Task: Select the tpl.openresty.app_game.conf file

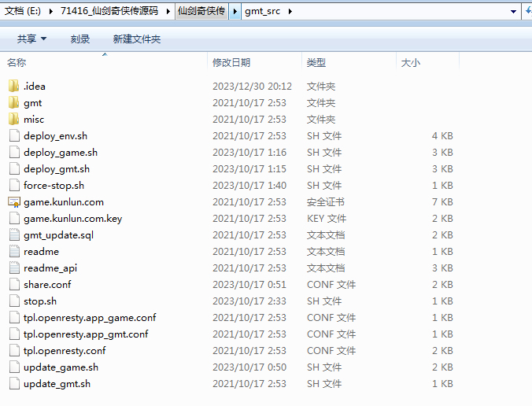Action: pyautogui.click(x=90, y=318)
